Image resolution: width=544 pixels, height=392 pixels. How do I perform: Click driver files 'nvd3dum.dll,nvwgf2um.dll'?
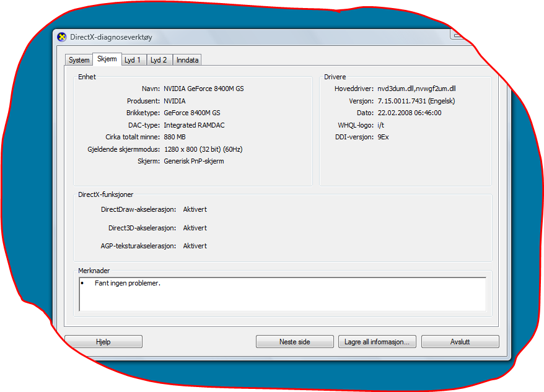416,89
